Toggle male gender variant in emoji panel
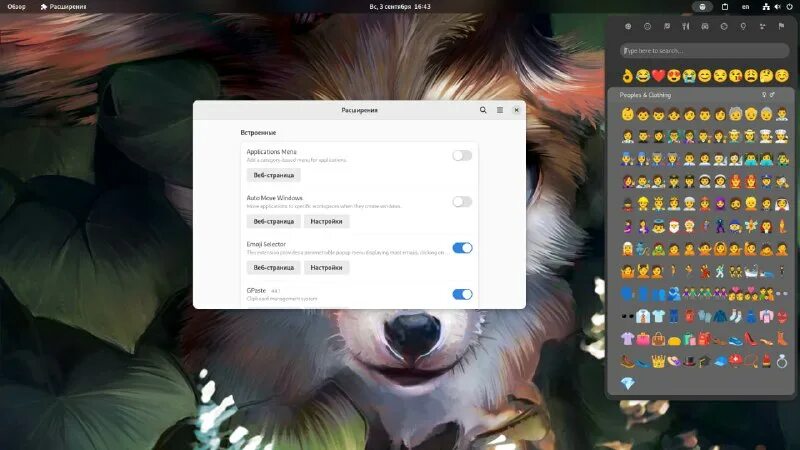This screenshot has height=450, width=800. (772, 95)
